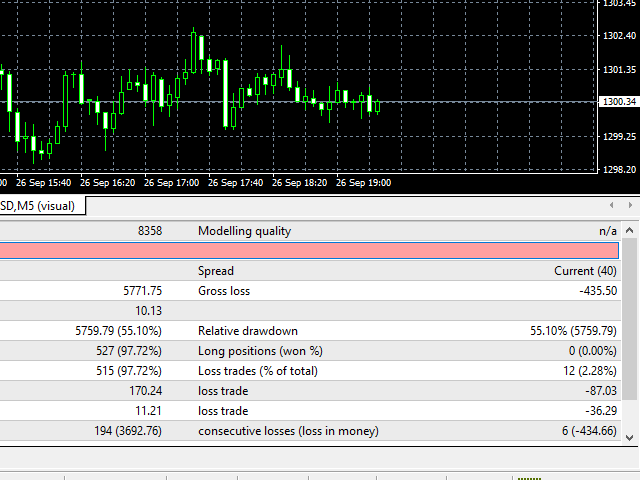Screen dimensions: 640x480
Task: Click the 12 (2.28%) loss trades value
Action: [590, 371]
